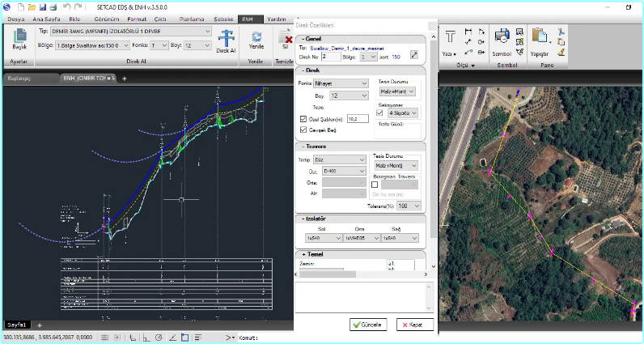The height and width of the screenshot is (344, 644).
Task: Click the Başlık settings icon
Action: pyautogui.click(x=19, y=36)
